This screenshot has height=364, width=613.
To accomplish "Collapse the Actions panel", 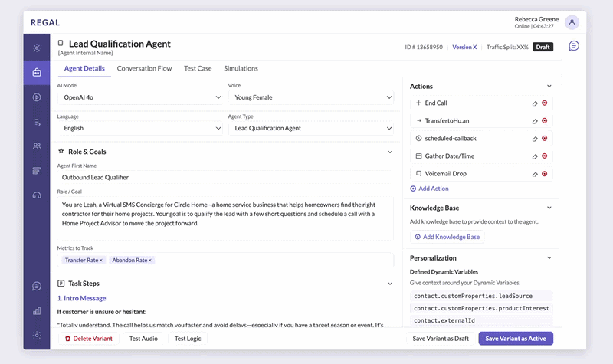I will click(x=549, y=86).
